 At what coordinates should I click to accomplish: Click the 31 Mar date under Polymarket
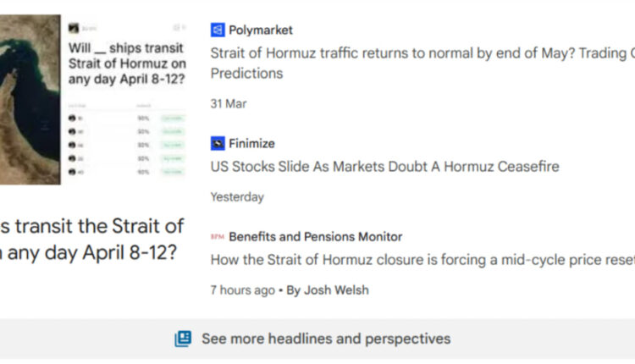[229, 103]
